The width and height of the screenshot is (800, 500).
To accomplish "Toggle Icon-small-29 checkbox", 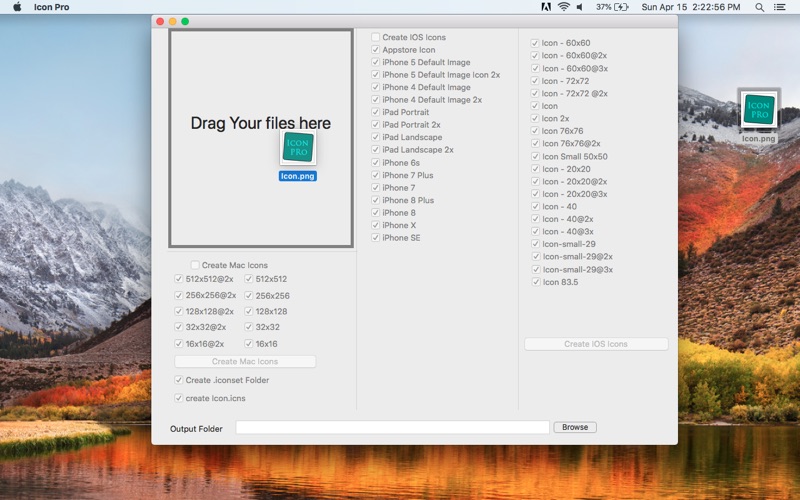I will coord(535,243).
